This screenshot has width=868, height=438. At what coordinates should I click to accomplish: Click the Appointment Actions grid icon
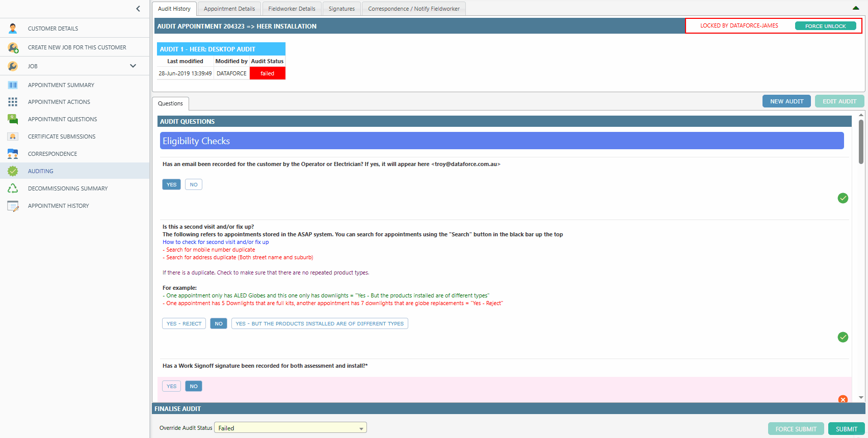tap(13, 102)
